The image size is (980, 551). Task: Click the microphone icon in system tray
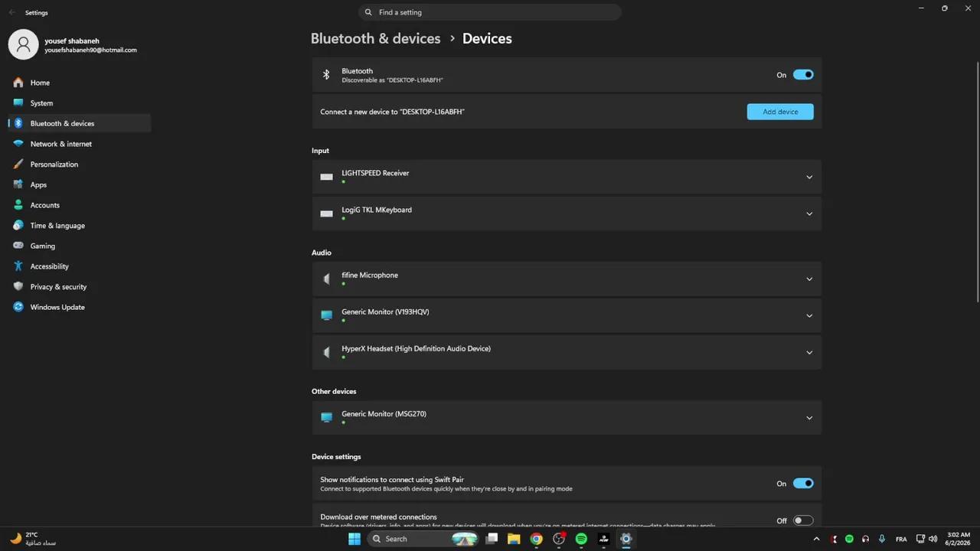coord(882,540)
